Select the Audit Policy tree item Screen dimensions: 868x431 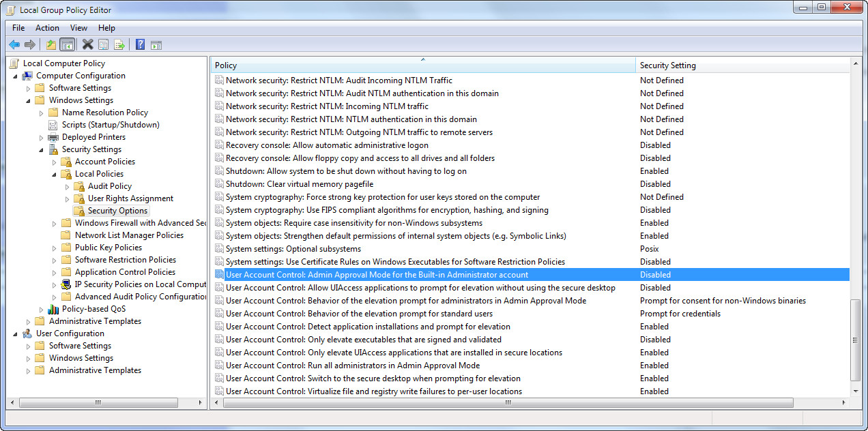click(x=109, y=186)
